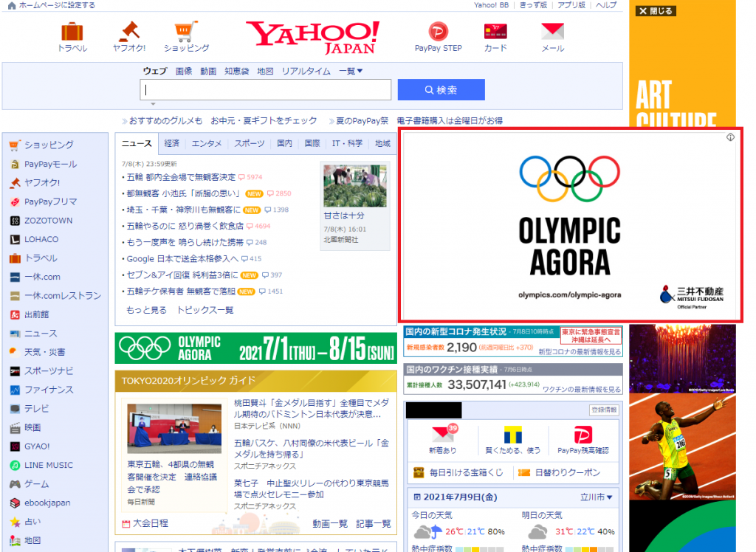The image size is (756, 552).
Task: Select the 経済 news tab
Action: point(171,143)
